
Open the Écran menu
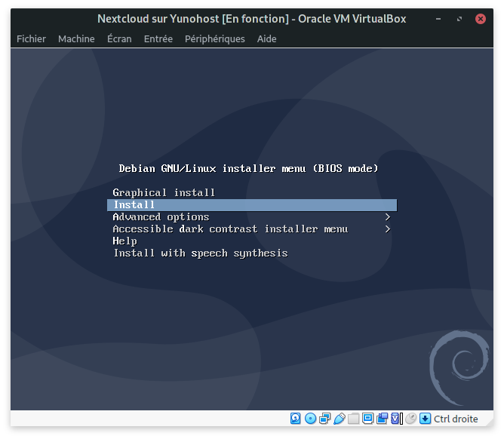click(x=119, y=39)
